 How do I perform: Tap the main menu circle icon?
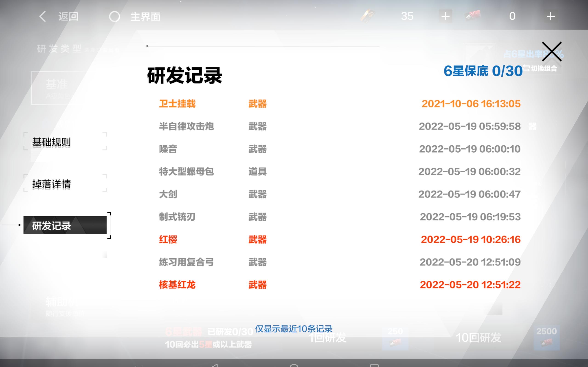tap(114, 17)
